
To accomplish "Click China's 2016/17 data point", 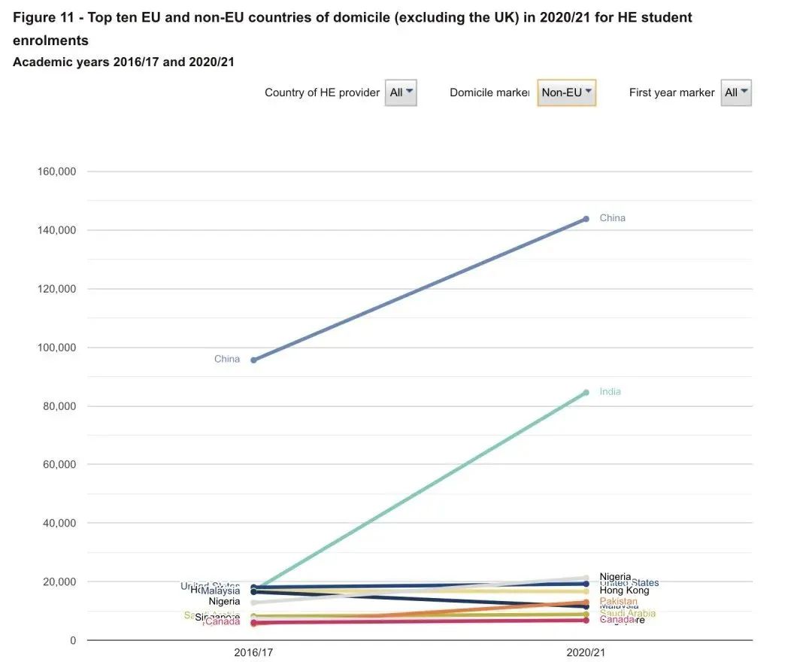I will [x=253, y=360].
